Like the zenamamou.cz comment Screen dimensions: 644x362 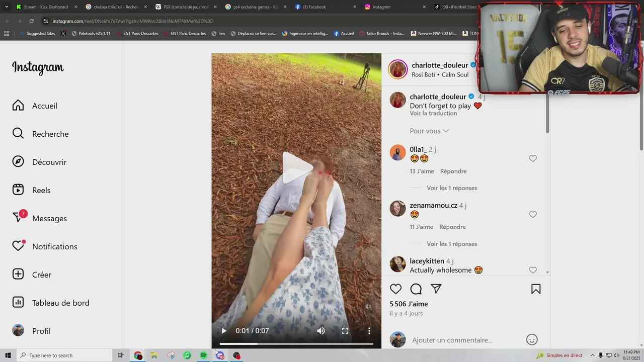click(533, 215)
